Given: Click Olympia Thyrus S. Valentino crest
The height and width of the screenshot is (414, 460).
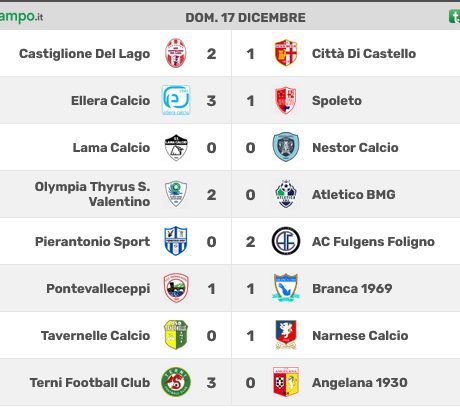Looking at the screenshot, I should tap(176, 194).
